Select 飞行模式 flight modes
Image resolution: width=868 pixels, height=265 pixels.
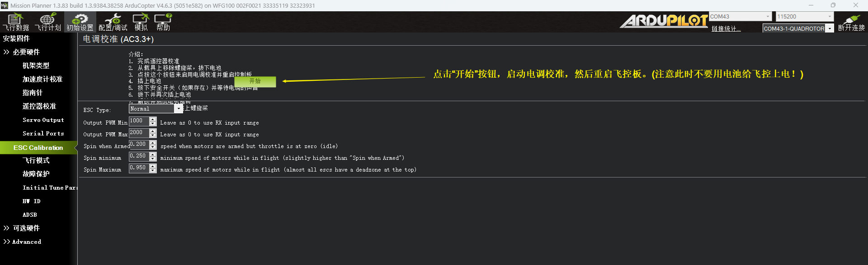click(36, 160)
